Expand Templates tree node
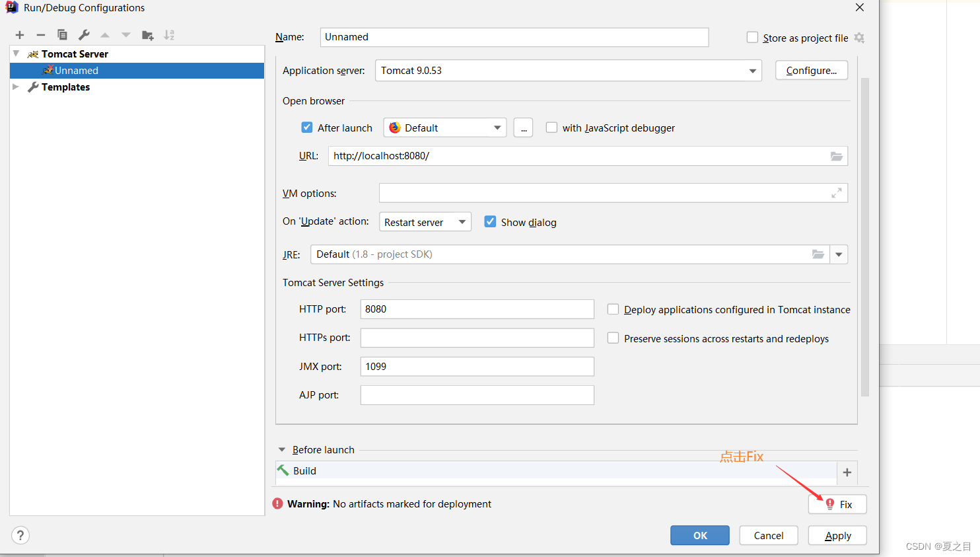This screenshot has width=980, height=557. tap(16, 87)
